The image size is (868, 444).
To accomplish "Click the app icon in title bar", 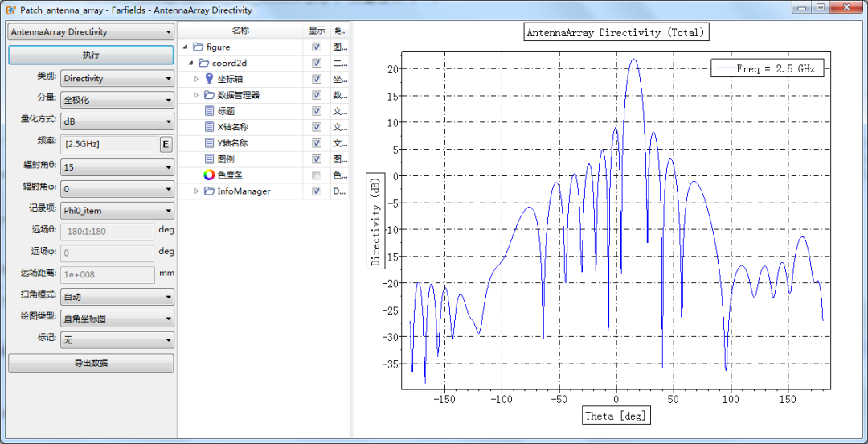I will click(10, 10).
